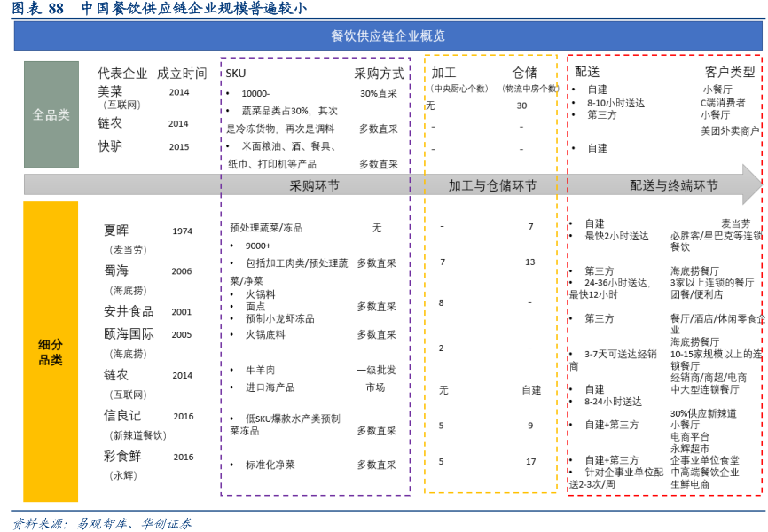Click the grey arrowhead at the right end
Viewport: 768px width, 532px height.
752,184
